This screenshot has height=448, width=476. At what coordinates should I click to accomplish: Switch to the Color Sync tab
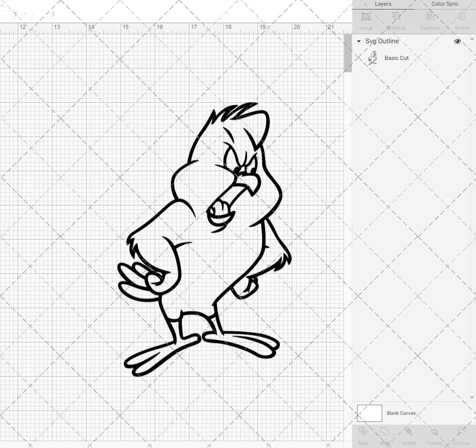point(445,4)
